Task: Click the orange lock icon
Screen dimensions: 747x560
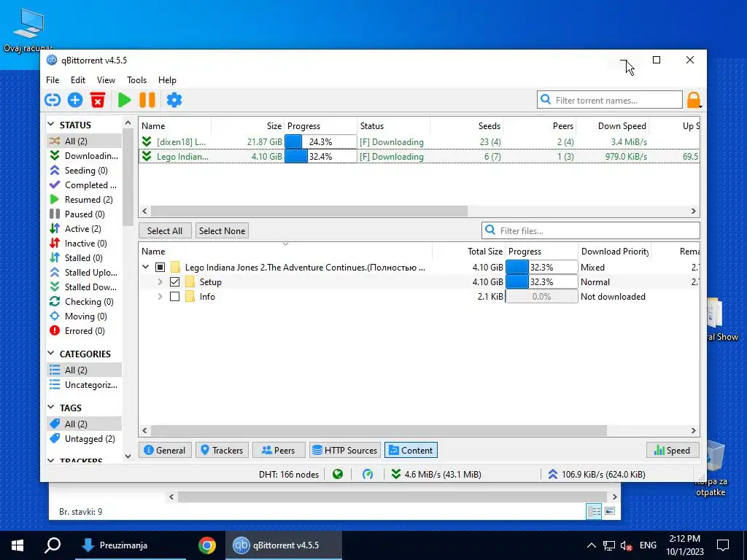Action: 694,100
